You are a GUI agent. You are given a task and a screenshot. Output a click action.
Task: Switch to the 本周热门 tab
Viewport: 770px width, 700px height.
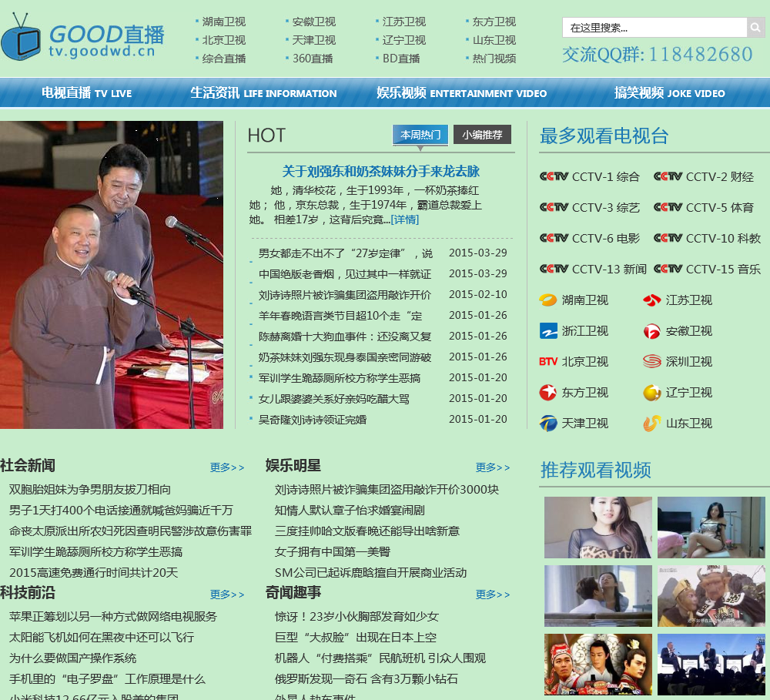coord(420,135)
